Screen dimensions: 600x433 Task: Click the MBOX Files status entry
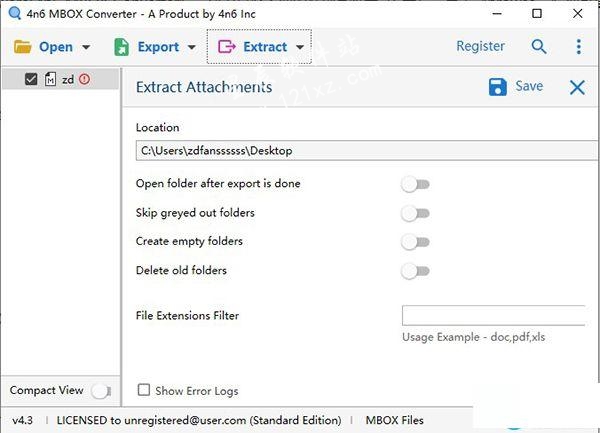point(395,420)
